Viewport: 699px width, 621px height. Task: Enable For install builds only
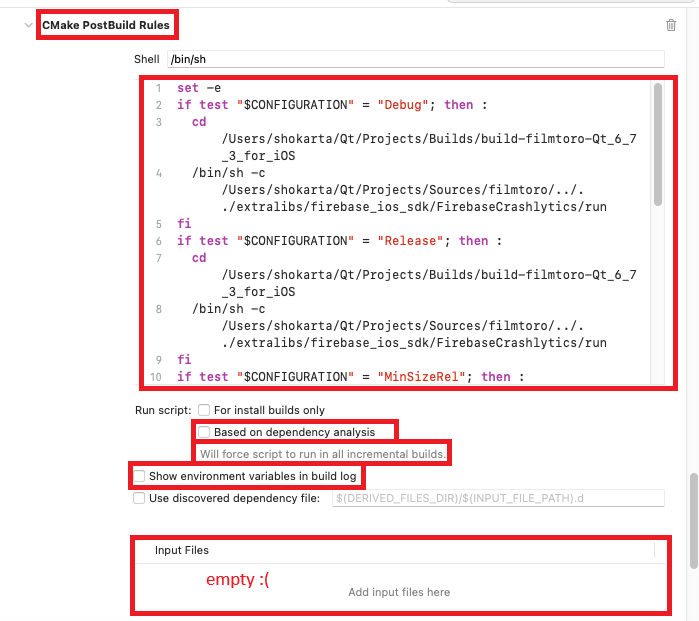pyautogui.click(x=204, y=410)
